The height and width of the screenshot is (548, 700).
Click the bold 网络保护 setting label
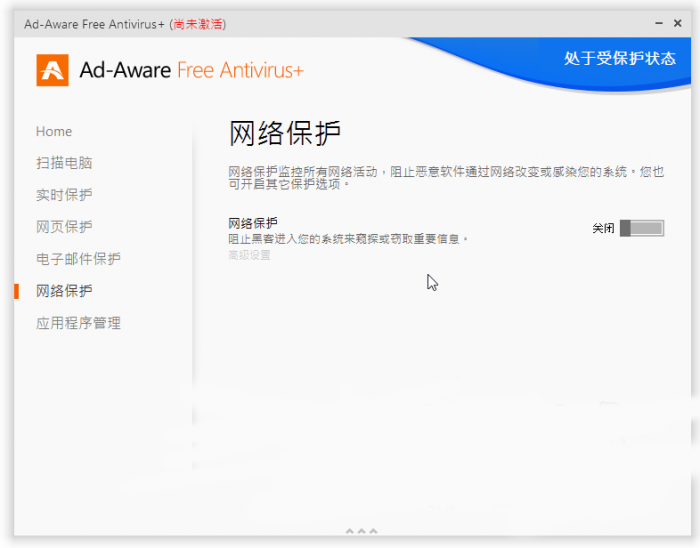pos(253,223)
